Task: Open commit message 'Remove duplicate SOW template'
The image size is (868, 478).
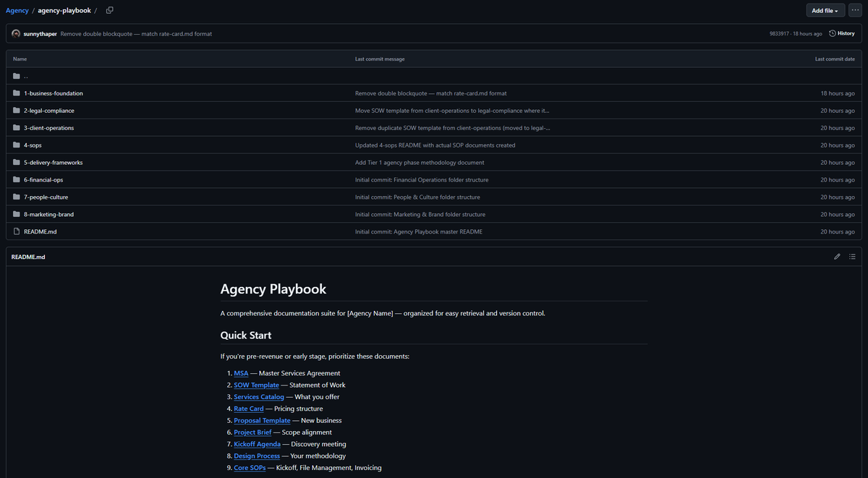Action: click(x=452, y=128)
